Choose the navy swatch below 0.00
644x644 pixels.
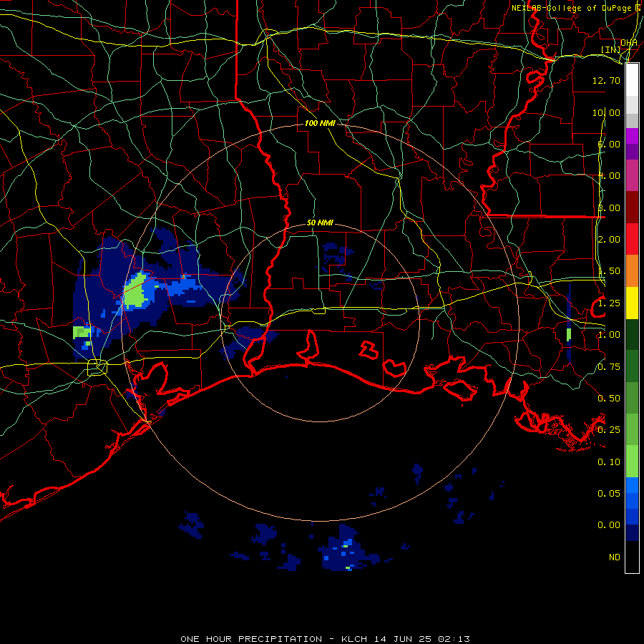point(632,532)
